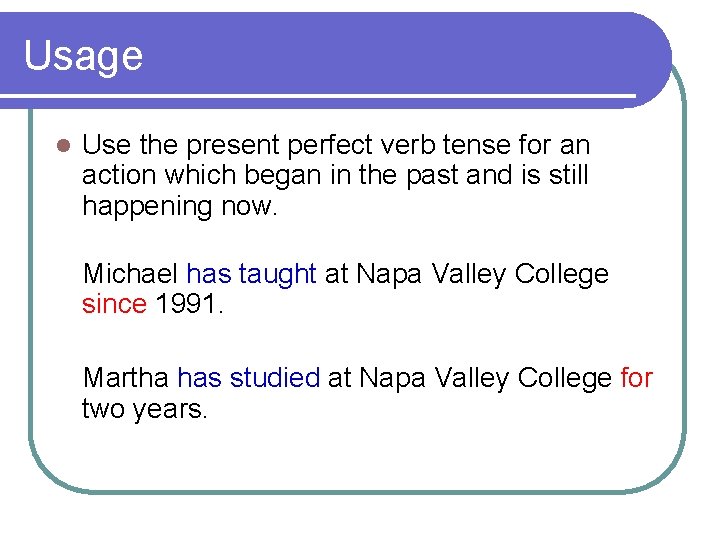720x540 pixels.
Task: Click the blue phrase "has taught"
Action: [251, 274]
